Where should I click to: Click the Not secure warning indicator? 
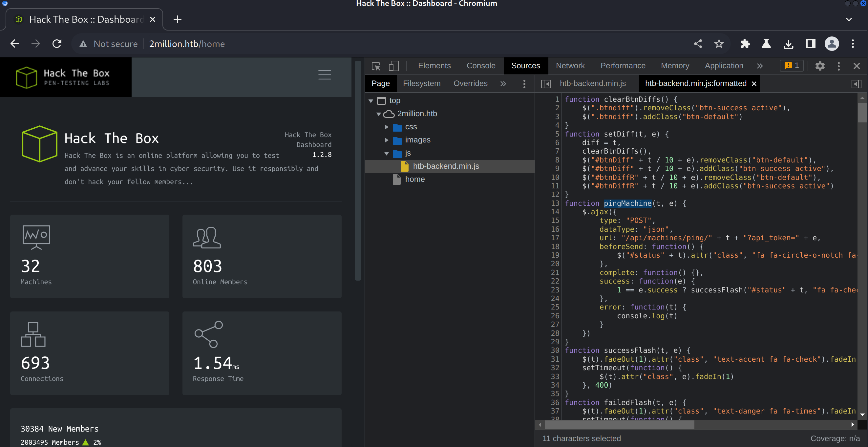click(x=109, y=44)
